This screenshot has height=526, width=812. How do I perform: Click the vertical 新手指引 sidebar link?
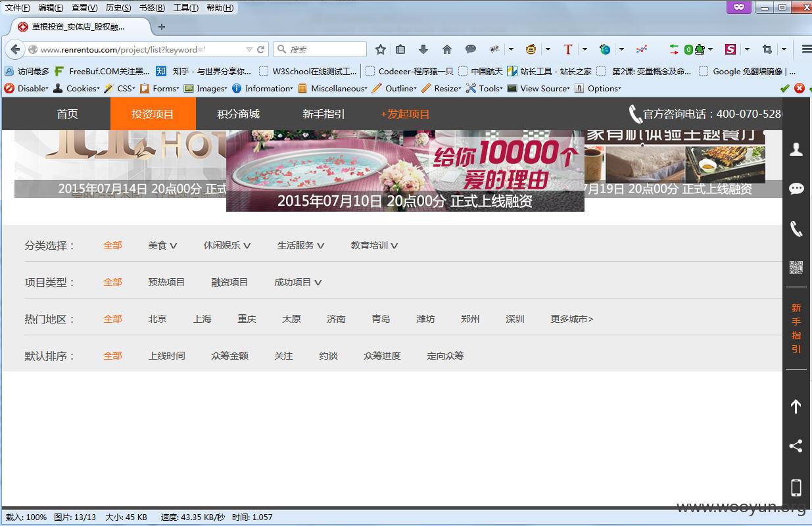(x=796, y=328)
